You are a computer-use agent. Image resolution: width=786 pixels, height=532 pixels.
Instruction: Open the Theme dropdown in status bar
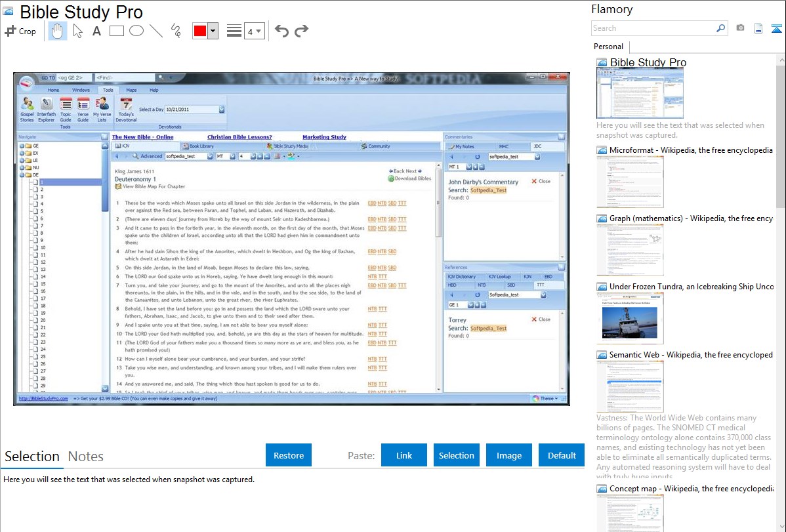(546, 399)
